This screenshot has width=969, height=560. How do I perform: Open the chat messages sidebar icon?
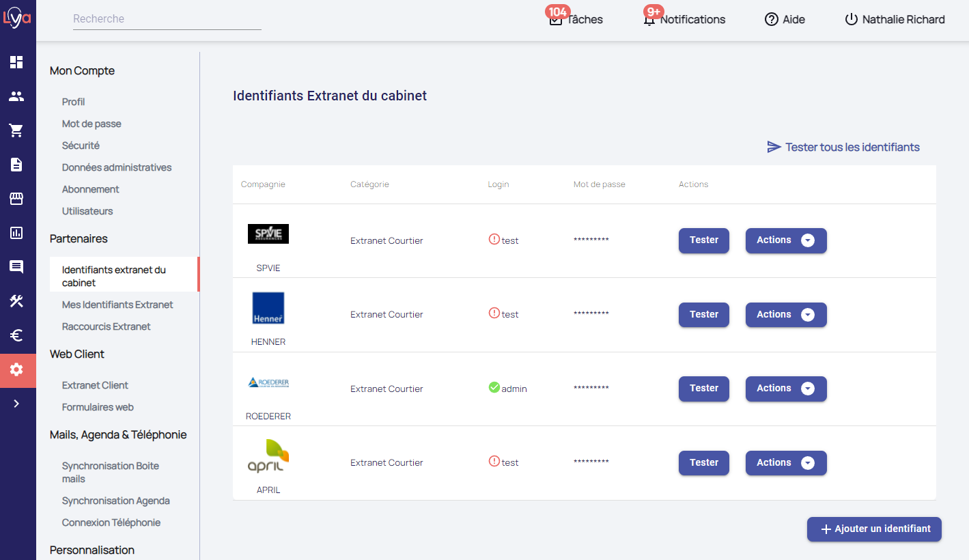pos(16,267)
